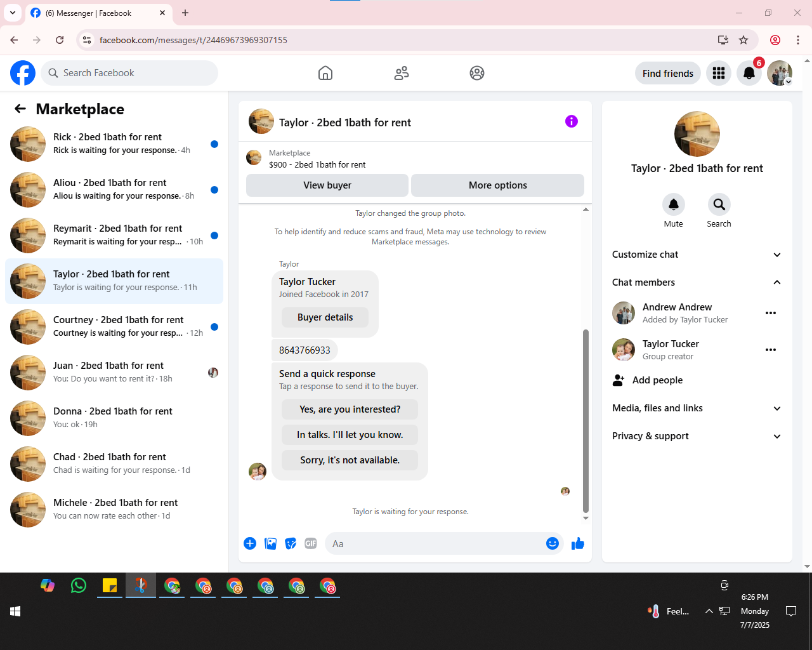The width and height of the screenshot is (812, 650).
Task: Click the chat scrollbar thumb
Action: [586, 421]
